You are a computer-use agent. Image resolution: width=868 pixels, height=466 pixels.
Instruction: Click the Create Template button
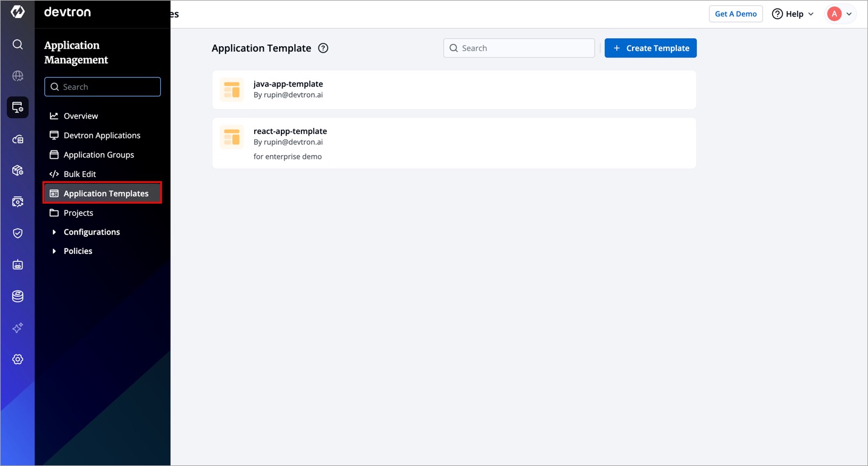[x=650, y=48]
